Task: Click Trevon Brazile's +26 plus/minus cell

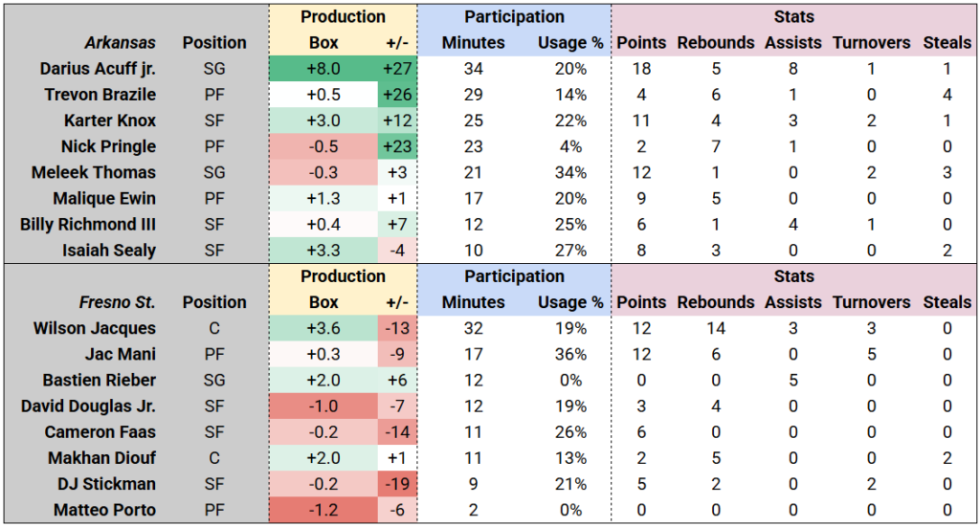Action: (396, 95)
